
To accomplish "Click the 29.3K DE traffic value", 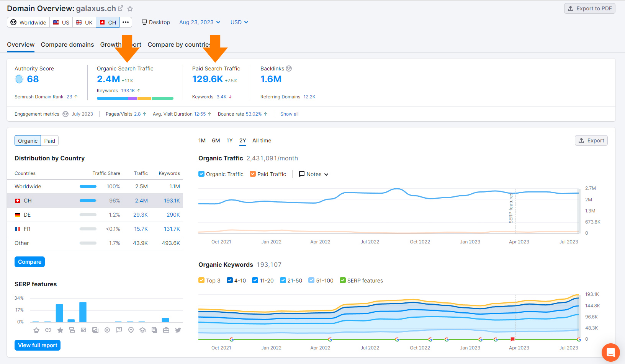I will tap(141, 215).
